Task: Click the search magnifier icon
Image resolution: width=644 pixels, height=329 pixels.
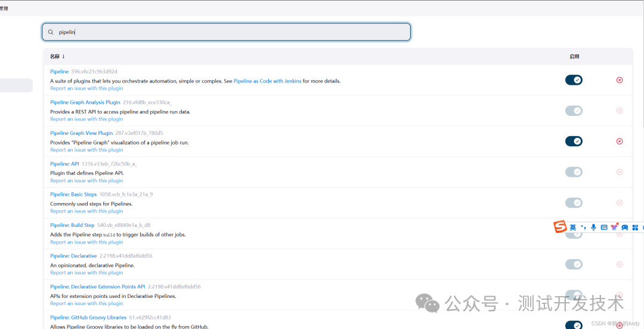Action: coord(51,32)
